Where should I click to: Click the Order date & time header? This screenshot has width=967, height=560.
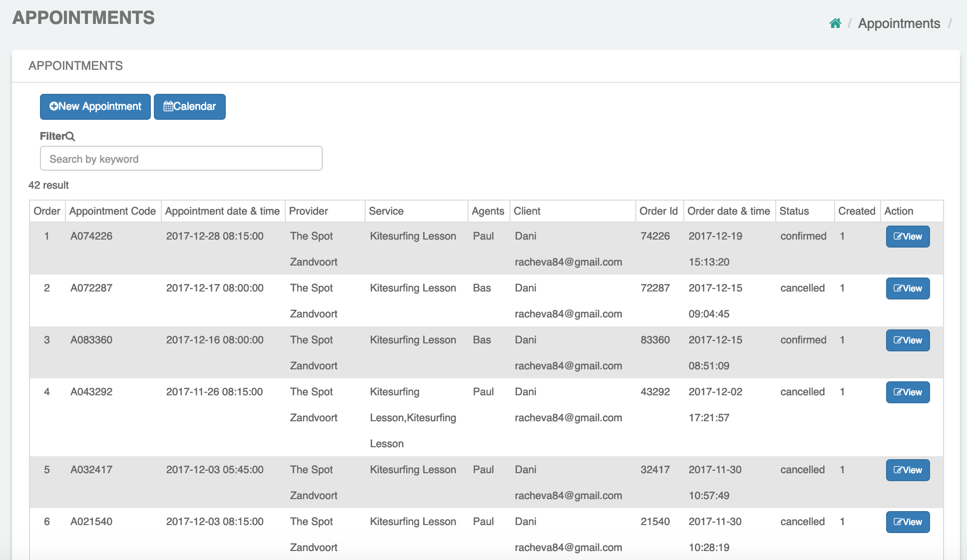pos(728,211)
